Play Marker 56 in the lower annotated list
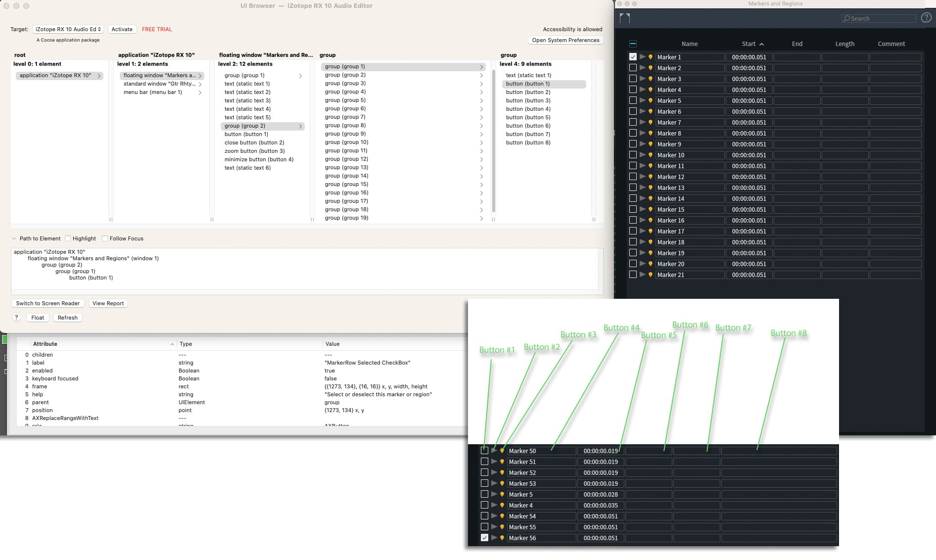The width and height of the screenshot is (936, 560). coord(494,538)
